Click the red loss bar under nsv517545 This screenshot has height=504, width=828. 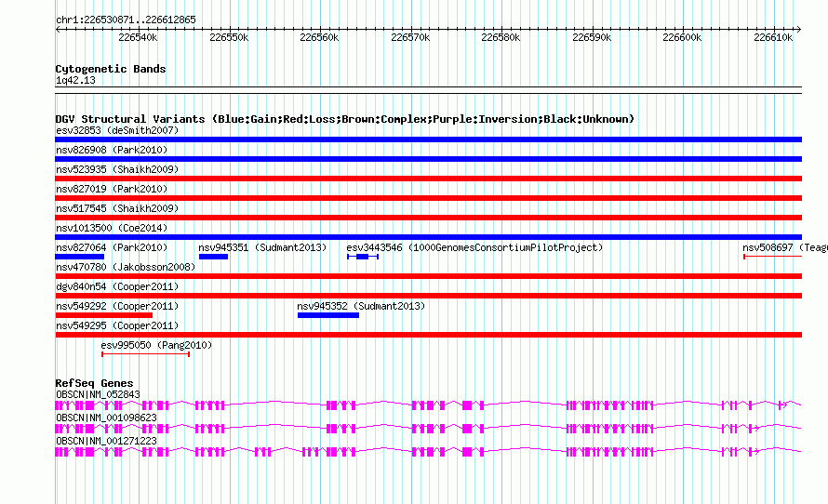[428, 218]
